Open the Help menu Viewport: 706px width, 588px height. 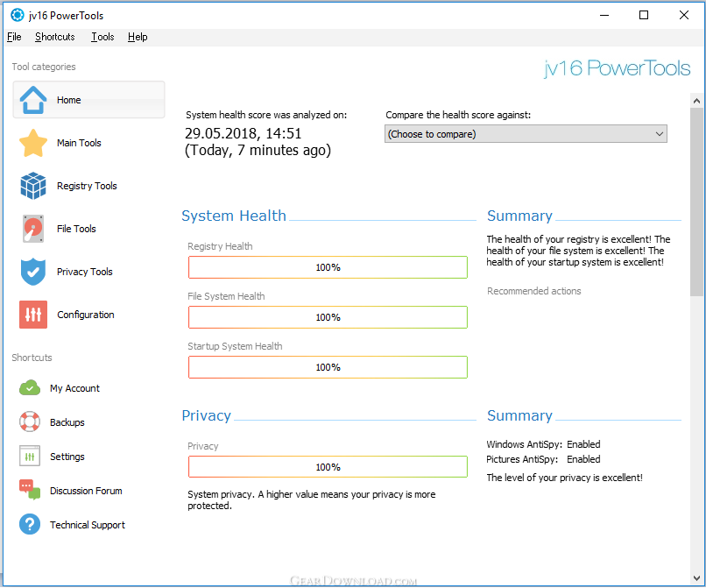tap(138, 37)
